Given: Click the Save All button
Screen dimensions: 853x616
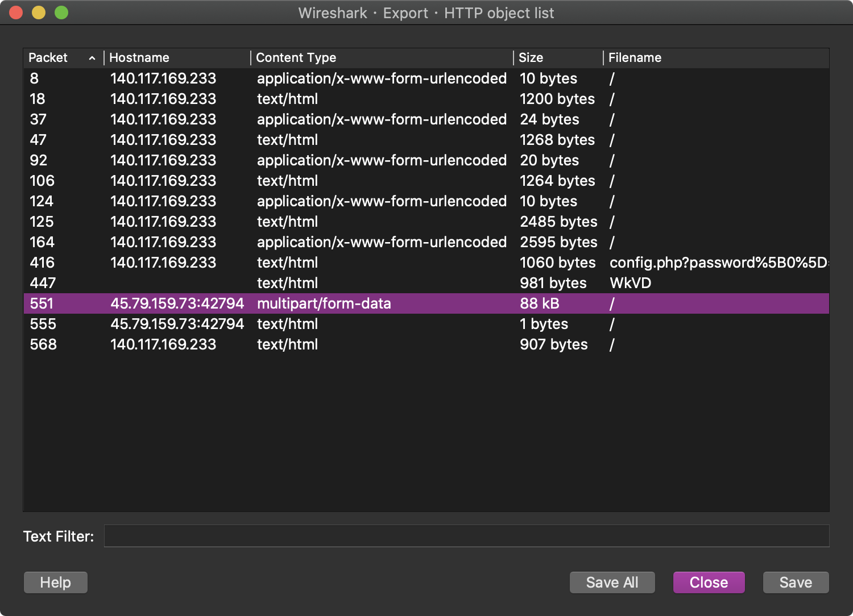Looking at the screenshot, I should [x=612, y=582].
